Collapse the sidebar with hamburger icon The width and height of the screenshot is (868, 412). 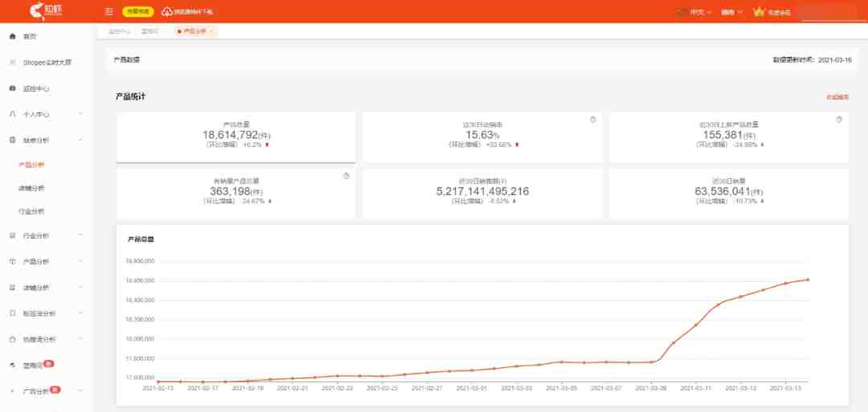pyautogui.click(x=109, y=11)
